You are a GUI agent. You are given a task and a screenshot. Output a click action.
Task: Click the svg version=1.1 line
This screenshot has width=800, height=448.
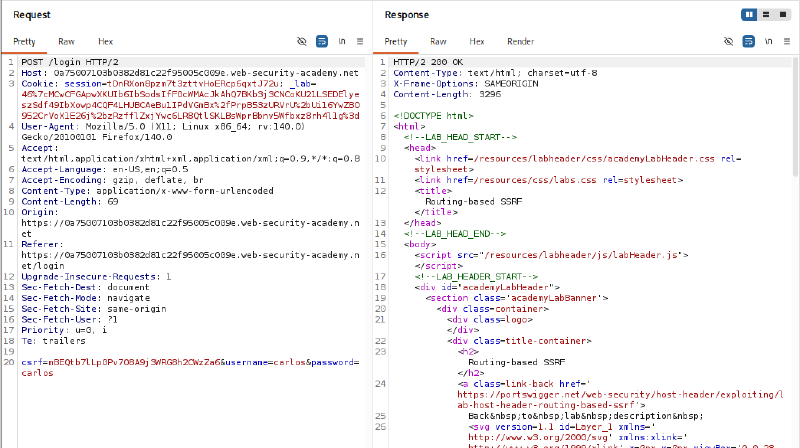[562, 427]
